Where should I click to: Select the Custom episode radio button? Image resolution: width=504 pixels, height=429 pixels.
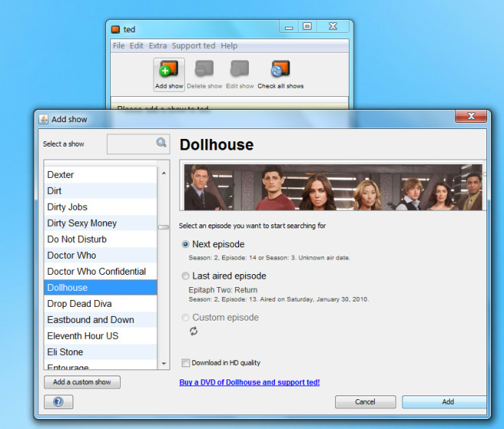point(186,318)
